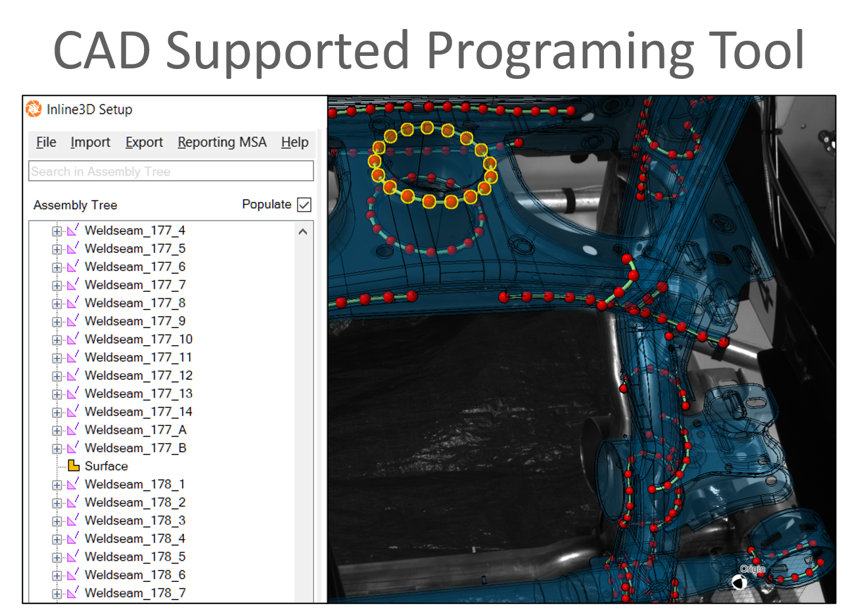Click the weld seam icon of Weldseam_178_6
The height and width of the screenshot is (616, 855).
[73, 574]
